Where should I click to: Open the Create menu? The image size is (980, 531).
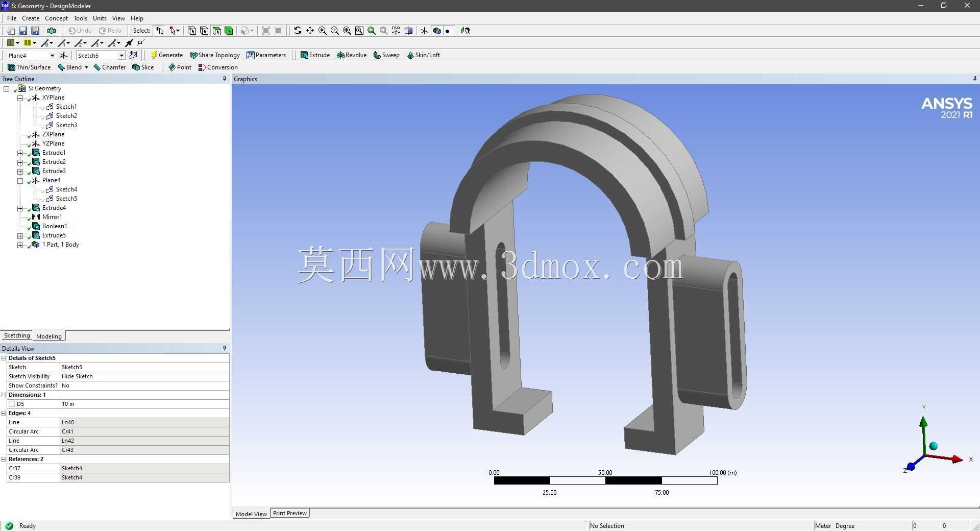31,18
